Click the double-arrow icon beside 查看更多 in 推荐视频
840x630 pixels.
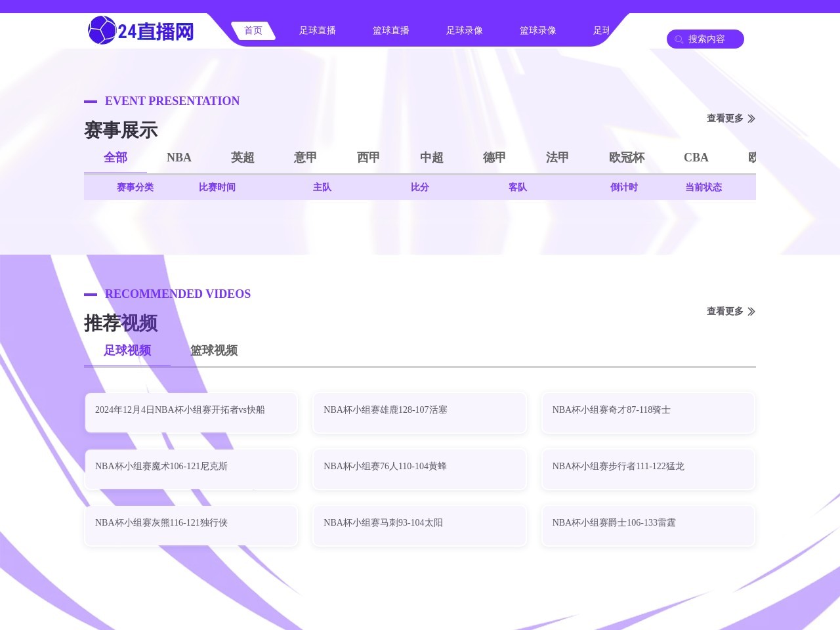point(752,312)
